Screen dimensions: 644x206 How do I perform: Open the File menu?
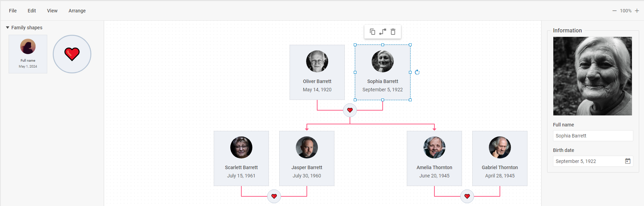click(13, 11)
